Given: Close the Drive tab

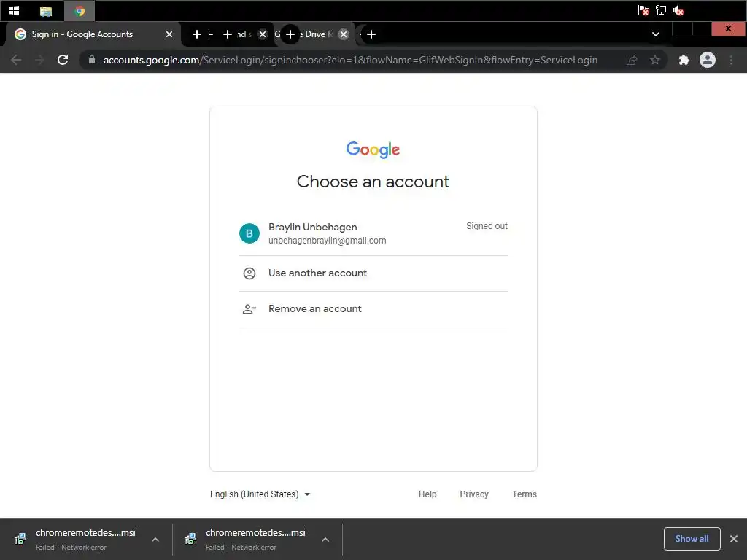Looking at the screenshot, I should (x=344, y=34).
